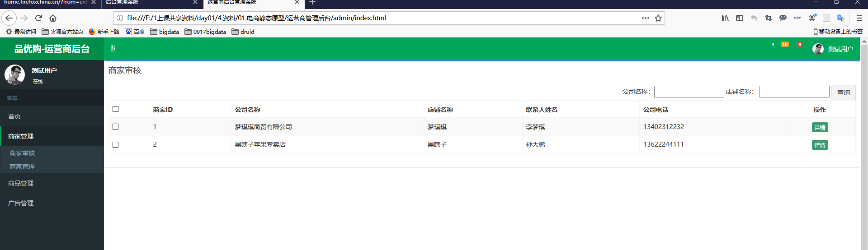Image resolution: width=868 pixels, height=250 pixels.
Task: Check the row for 梦琪琪商贸有限公司
Action: (x=115, y=126)
